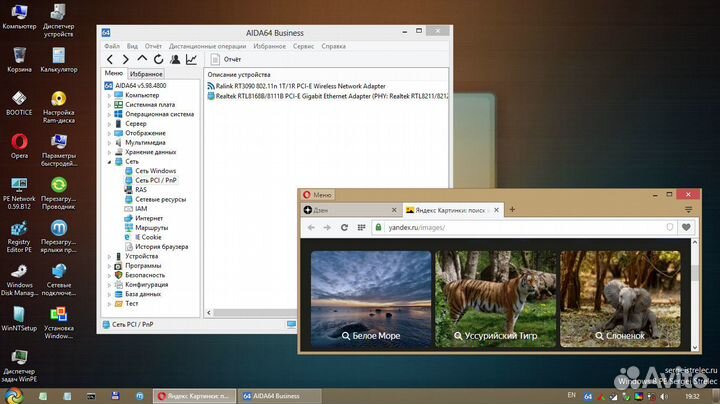
Task: Switch to the Избранное tab
Action: pyautogui.click(x=146, y=74)
